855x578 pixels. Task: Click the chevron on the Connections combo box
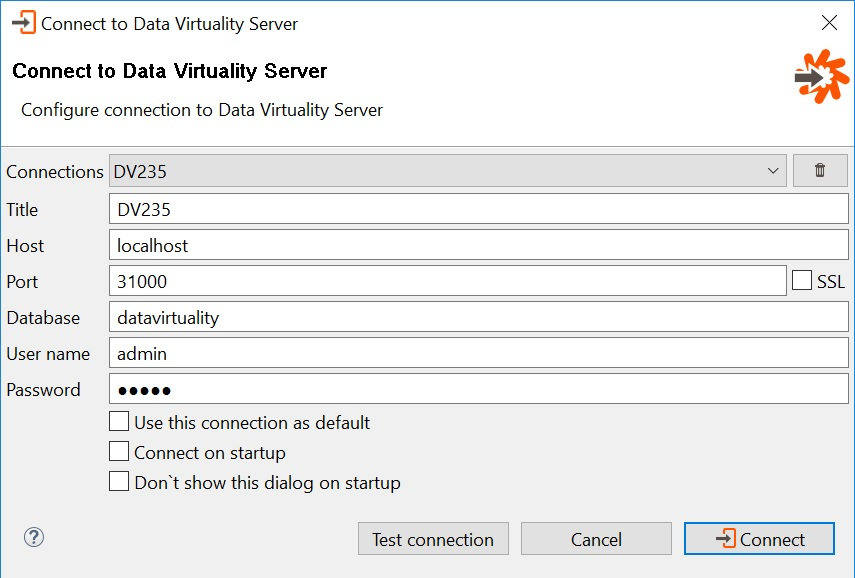tap(773, 170)
